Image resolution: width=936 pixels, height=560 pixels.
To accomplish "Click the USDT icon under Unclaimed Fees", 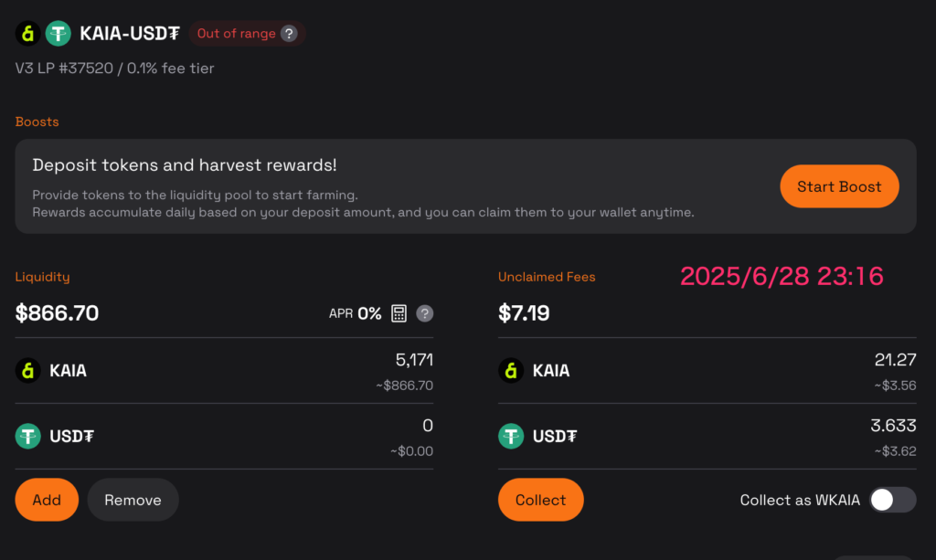I will [x=511, y=436].
